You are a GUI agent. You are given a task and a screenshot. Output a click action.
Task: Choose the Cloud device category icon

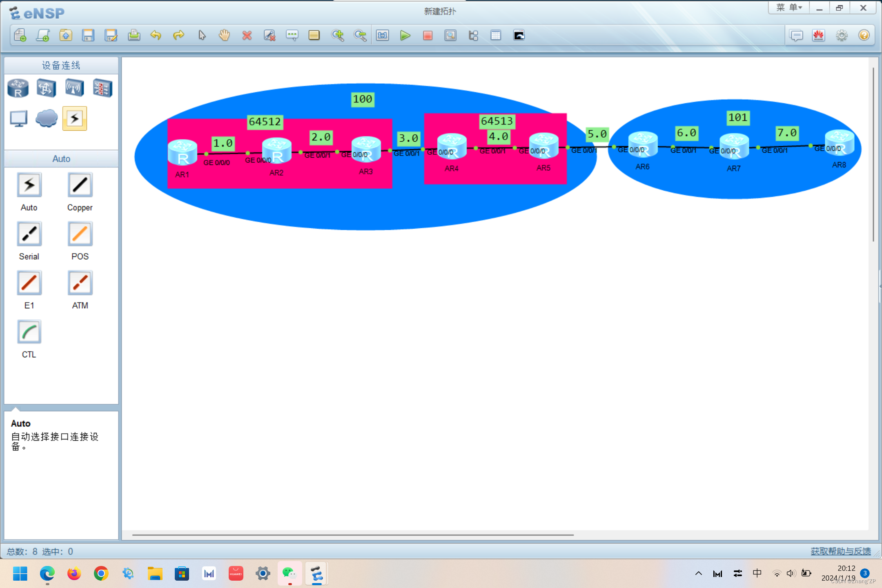(x=46, y=119)
